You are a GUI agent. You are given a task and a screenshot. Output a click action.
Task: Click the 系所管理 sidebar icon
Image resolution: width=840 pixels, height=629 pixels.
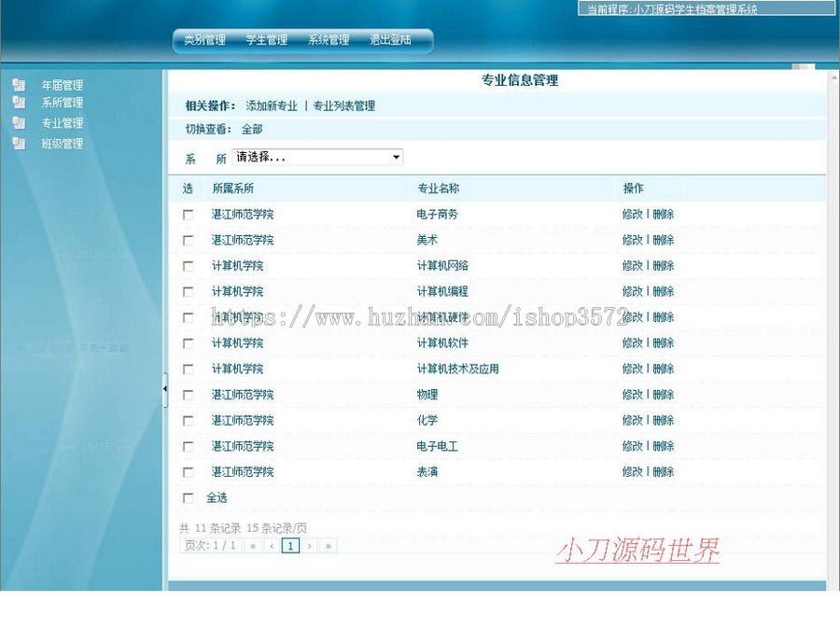click(x=19, y=104)
